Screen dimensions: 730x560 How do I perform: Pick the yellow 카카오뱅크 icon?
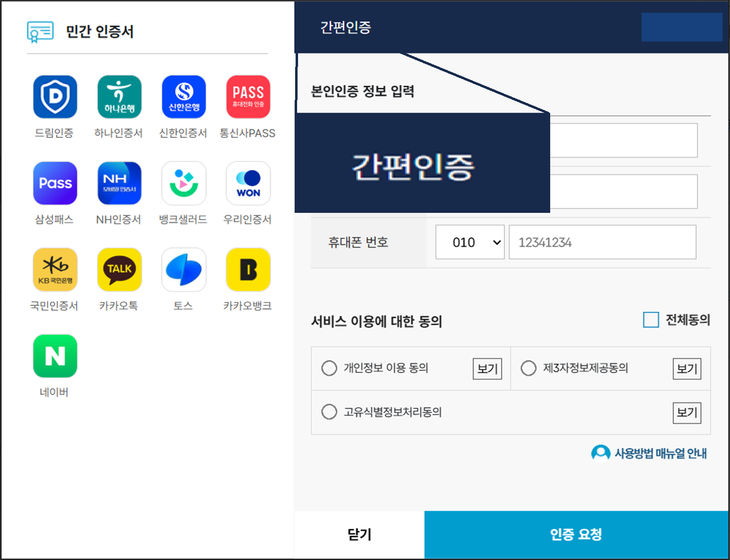pos(248,270)
